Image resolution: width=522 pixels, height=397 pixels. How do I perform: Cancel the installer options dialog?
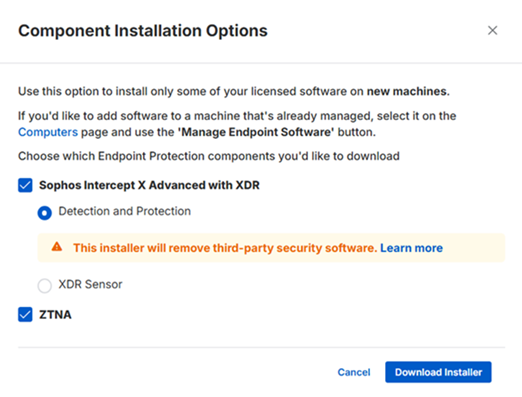pyautogui.click(x=354, y=372)
